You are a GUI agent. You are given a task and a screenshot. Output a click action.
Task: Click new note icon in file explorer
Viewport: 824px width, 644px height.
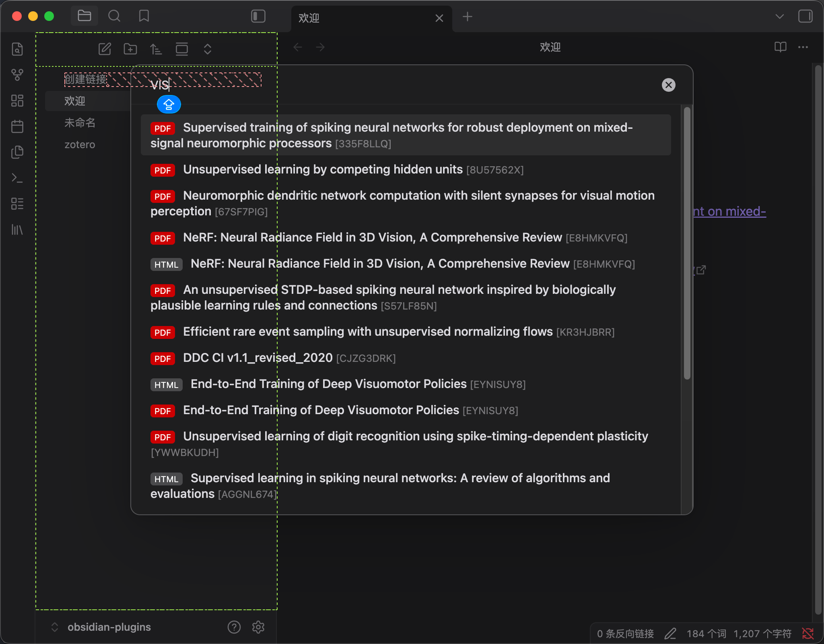tap(105, 49)
